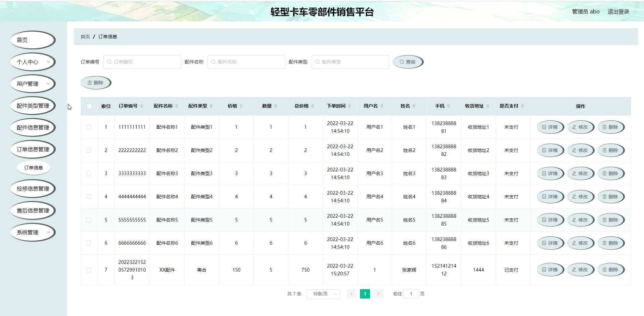644x316 pixels.
Task: Open the 10条/页 page size dropdown
Action: (x=323, y=294)
